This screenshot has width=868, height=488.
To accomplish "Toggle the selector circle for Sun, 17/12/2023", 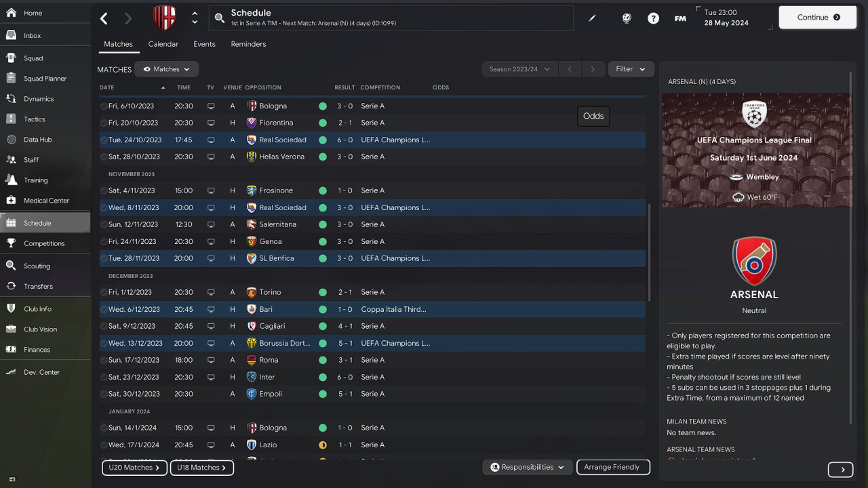I will coord(104,360).
